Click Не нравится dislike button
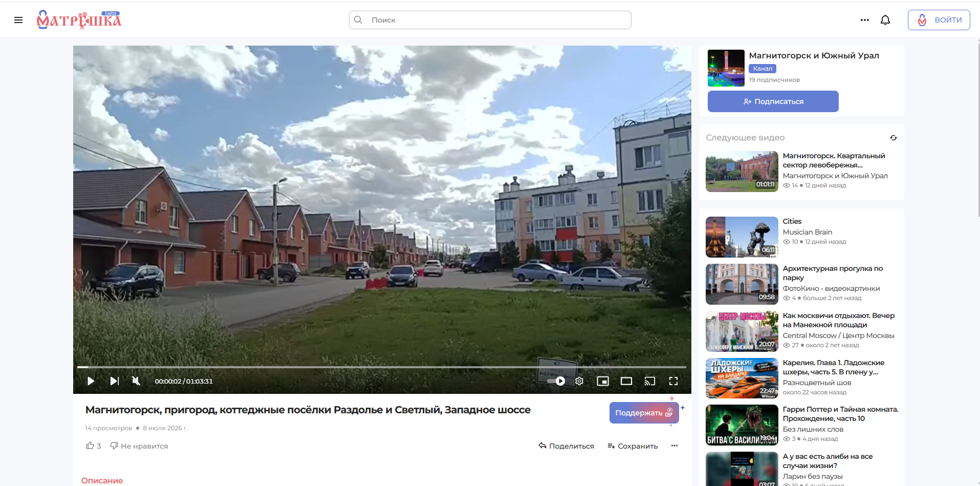Image resolution: width=980 pixels, height=486 pixels. coord(139,446)
